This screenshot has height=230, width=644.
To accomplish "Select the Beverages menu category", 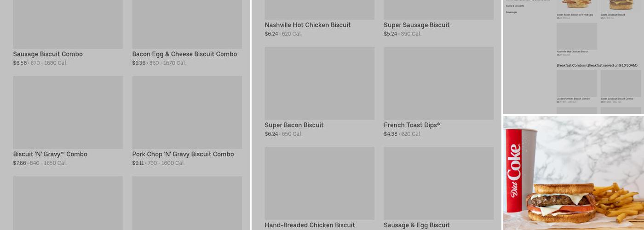I will click(512, 12).
